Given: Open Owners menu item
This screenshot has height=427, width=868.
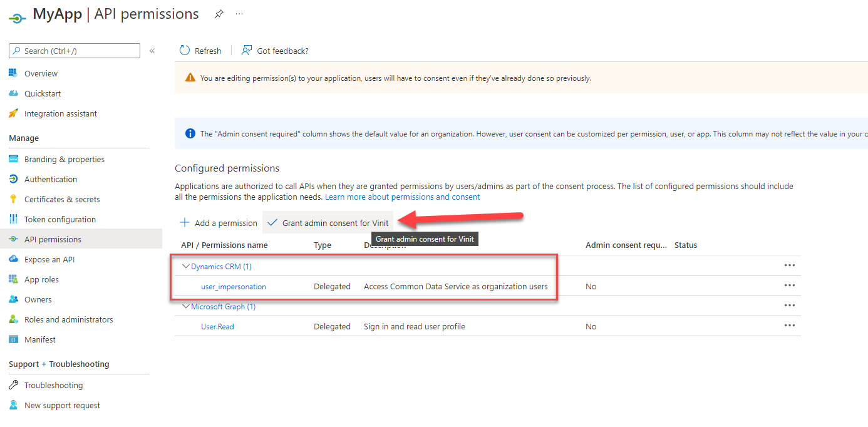Looking at the screenshot, I should coord(38,299).
